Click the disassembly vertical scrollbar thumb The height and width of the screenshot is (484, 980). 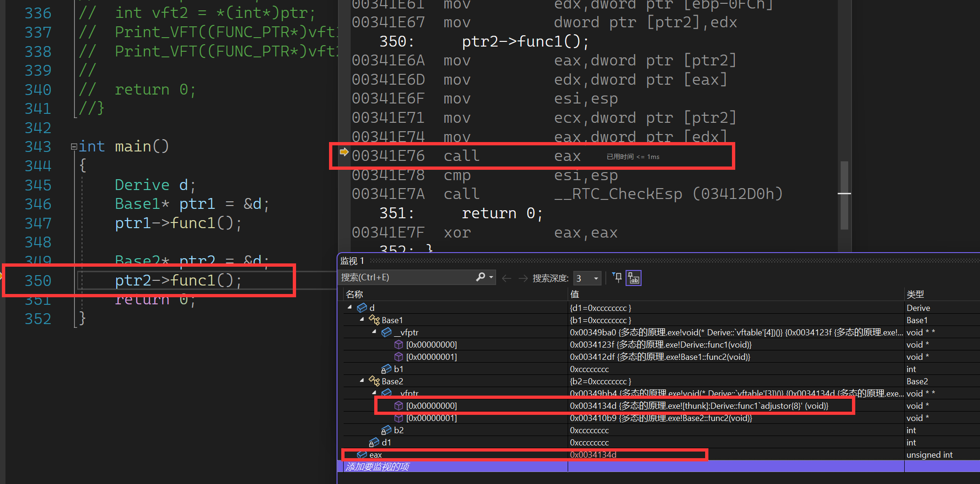click(x=844, y=195)
